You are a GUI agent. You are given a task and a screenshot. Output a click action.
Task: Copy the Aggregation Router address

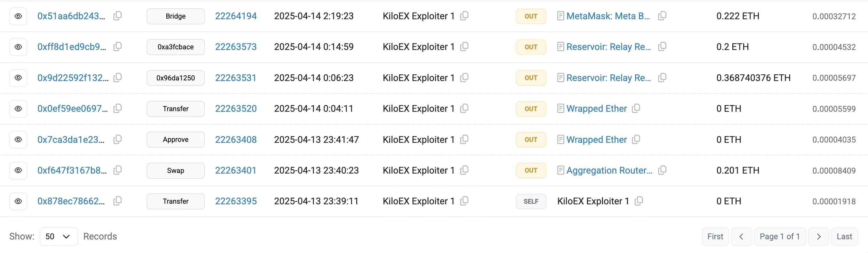click(x=662, y=170)
